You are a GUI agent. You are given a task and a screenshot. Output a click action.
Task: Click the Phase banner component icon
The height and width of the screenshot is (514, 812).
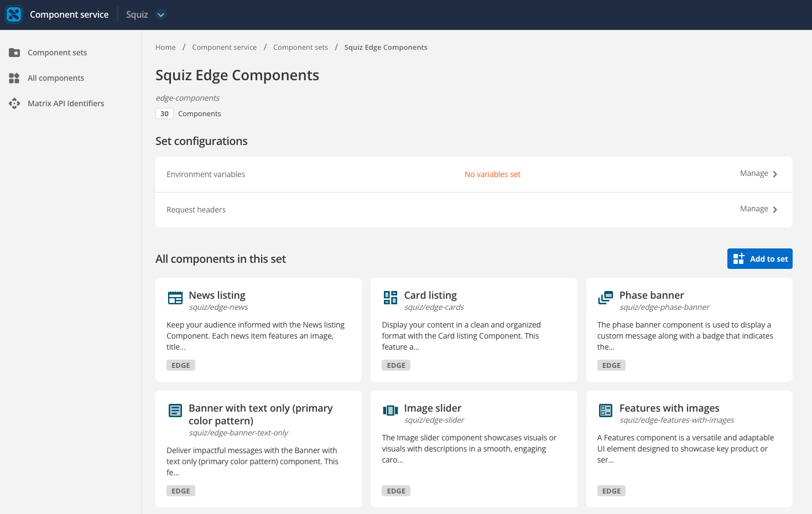pos(606,298)
